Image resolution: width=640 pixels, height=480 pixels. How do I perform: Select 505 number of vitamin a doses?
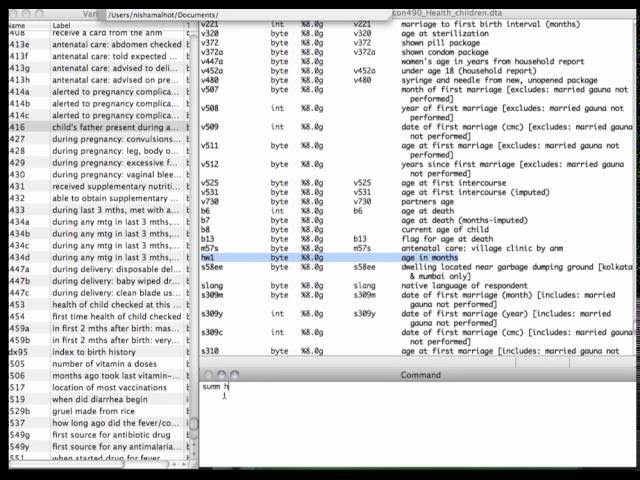point(99,364)
